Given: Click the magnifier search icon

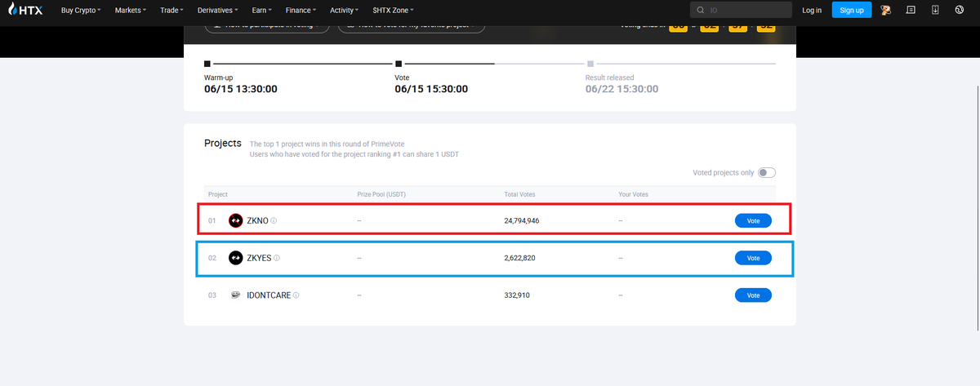Looking at the screenshot, I should tap(702, 10).
